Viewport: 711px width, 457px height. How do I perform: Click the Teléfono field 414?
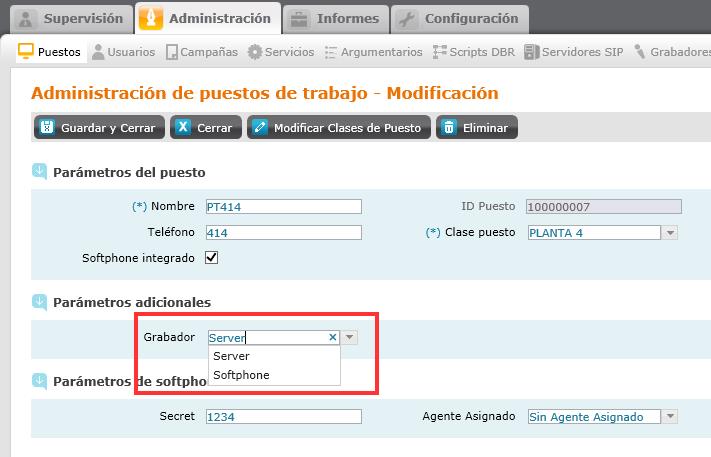click(x=284, y=233)
